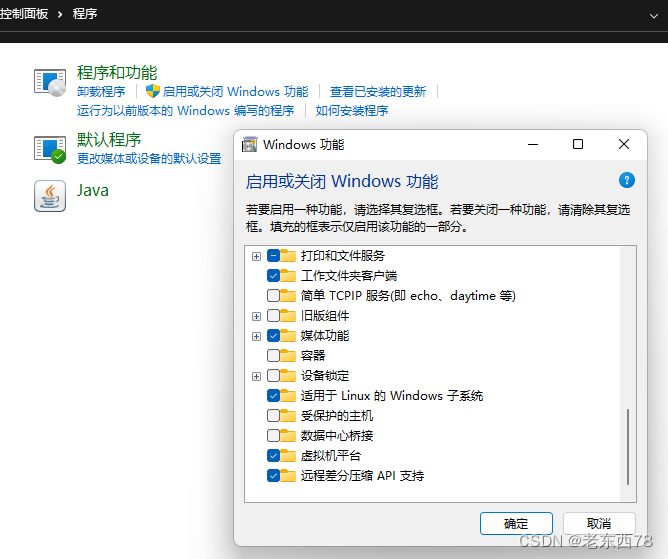Check the 受保护的主机 checkbox
The image size is (668, 559).
click(x=274, y=416)
